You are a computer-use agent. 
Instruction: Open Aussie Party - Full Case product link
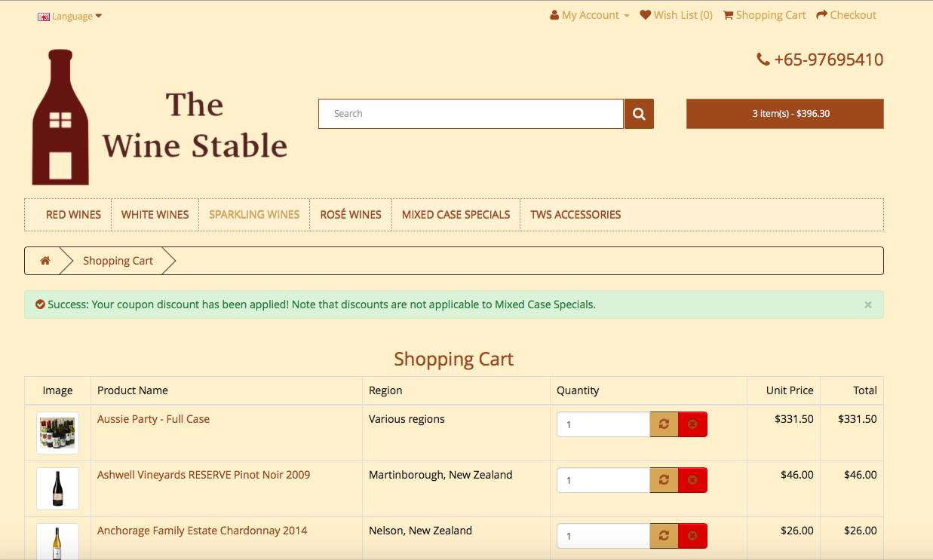[x=153, y=419]
